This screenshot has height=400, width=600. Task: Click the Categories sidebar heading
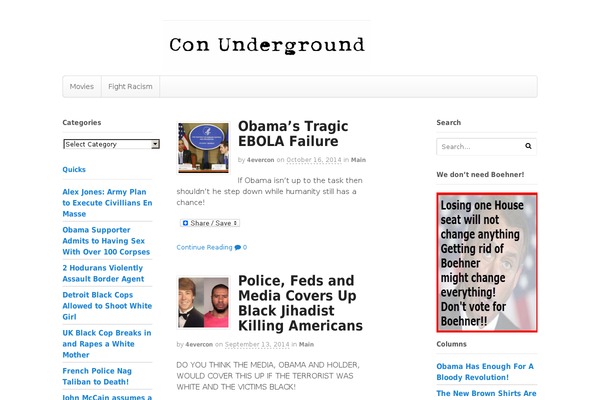tap(82, 122)
